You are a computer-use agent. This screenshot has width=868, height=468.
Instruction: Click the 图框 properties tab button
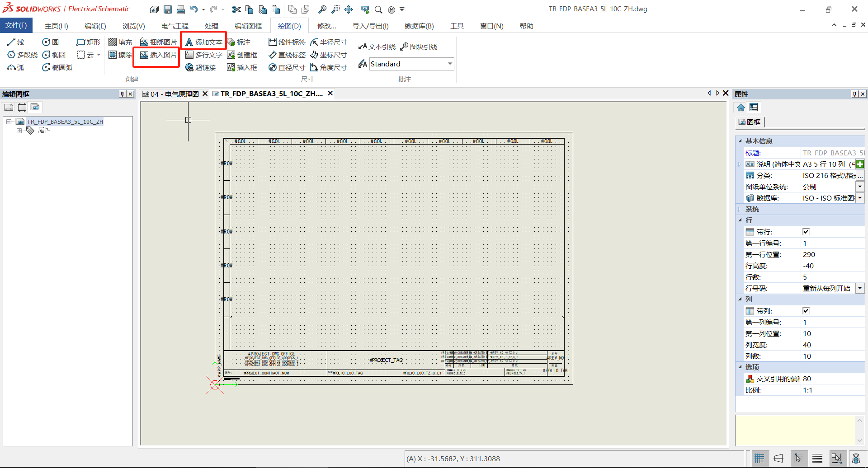pyautogui.click(x=750, y=122)
